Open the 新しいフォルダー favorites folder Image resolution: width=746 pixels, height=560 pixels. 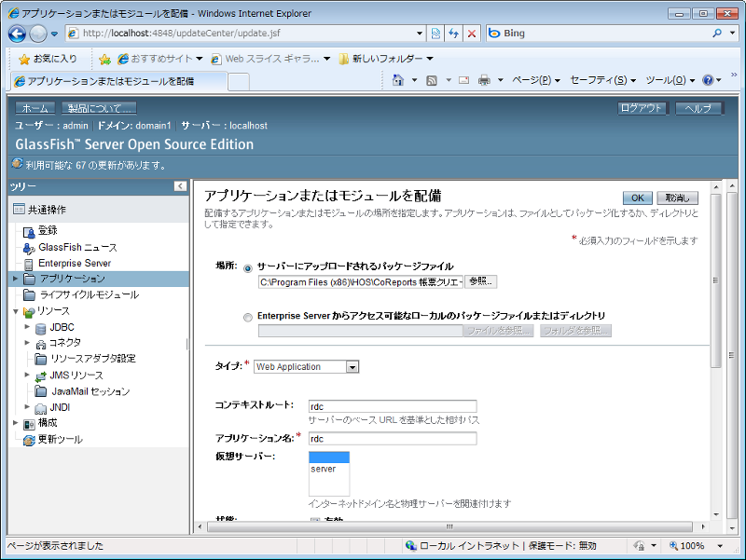click(x=386, y=59)
